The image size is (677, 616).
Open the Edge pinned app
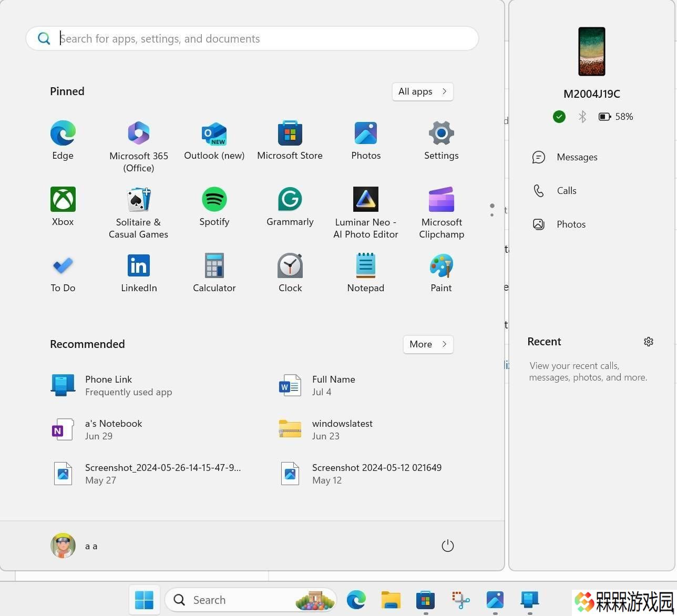point(63,140)
